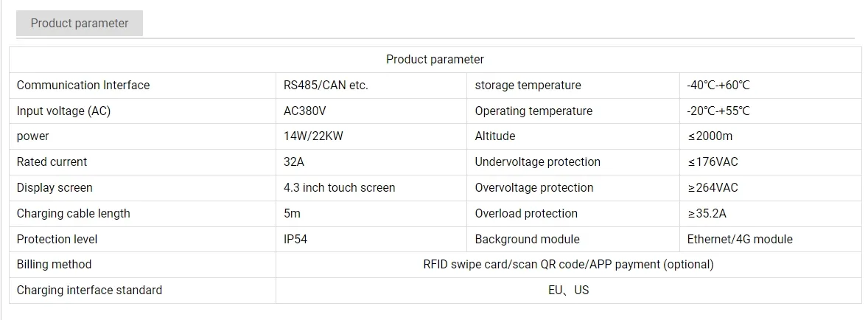This screenshot has width=868, height=320.
Task: Select the Communication Interface label cell
Action: pos(83,86)
